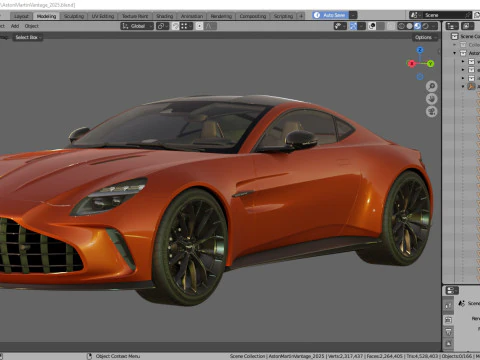Switch to the Modeling workspace tab

coord(46,16)
